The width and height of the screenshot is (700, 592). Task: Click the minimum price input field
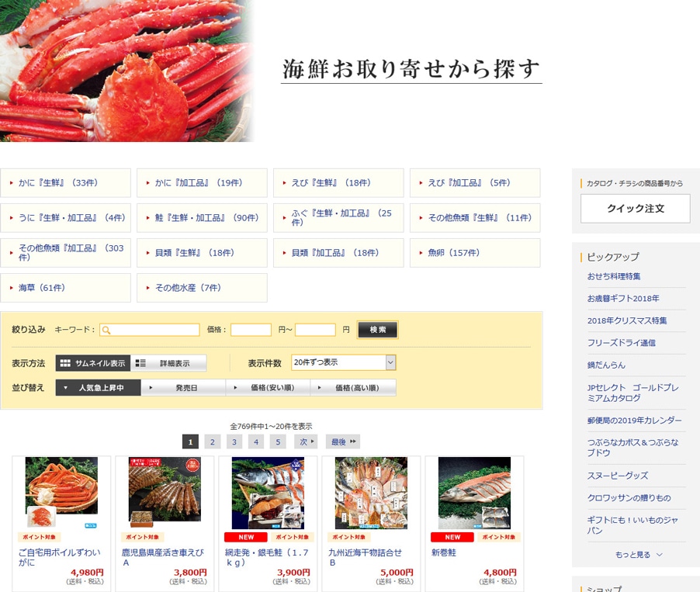[251, 330]
